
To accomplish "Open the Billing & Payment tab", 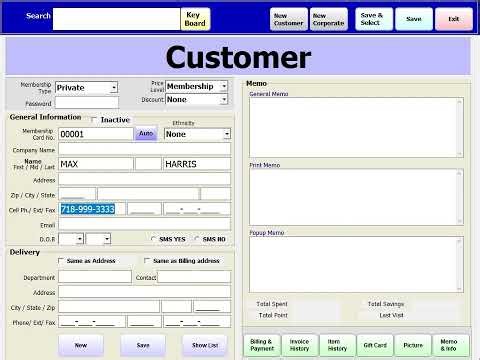I will pos(262,345).
